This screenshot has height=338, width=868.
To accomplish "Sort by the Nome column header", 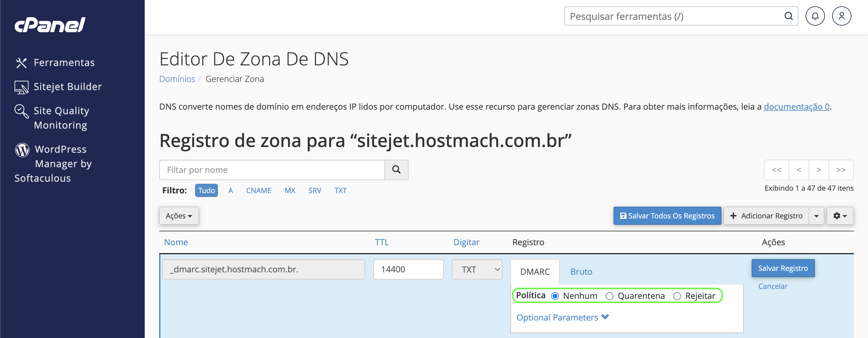I will coord(176,242).
